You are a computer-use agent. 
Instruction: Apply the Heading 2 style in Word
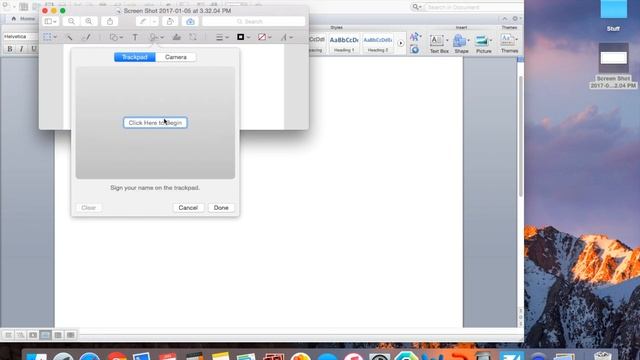(x=378, y=43)
